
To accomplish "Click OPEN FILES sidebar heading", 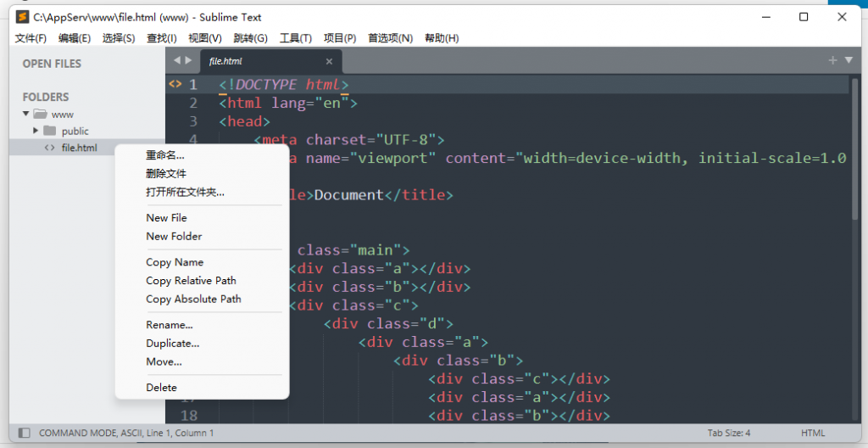I will click(52, 64).
